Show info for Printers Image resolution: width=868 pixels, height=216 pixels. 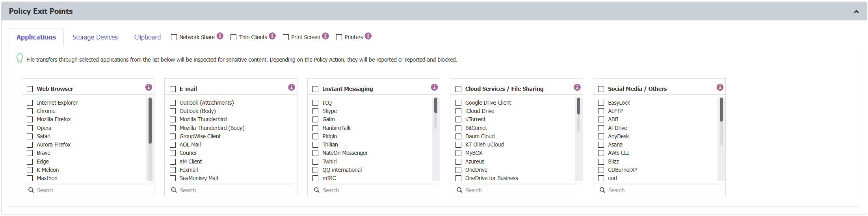coord(368,36)
